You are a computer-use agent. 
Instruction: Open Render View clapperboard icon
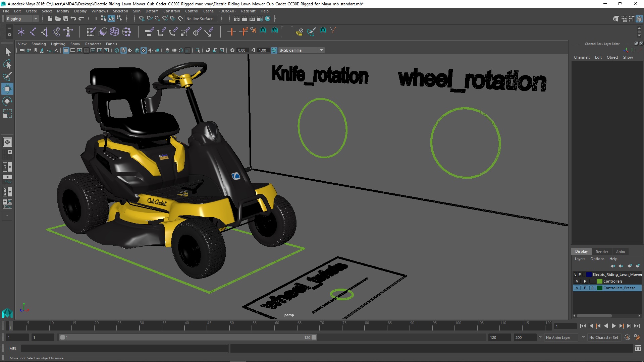(x=237, y=19)
